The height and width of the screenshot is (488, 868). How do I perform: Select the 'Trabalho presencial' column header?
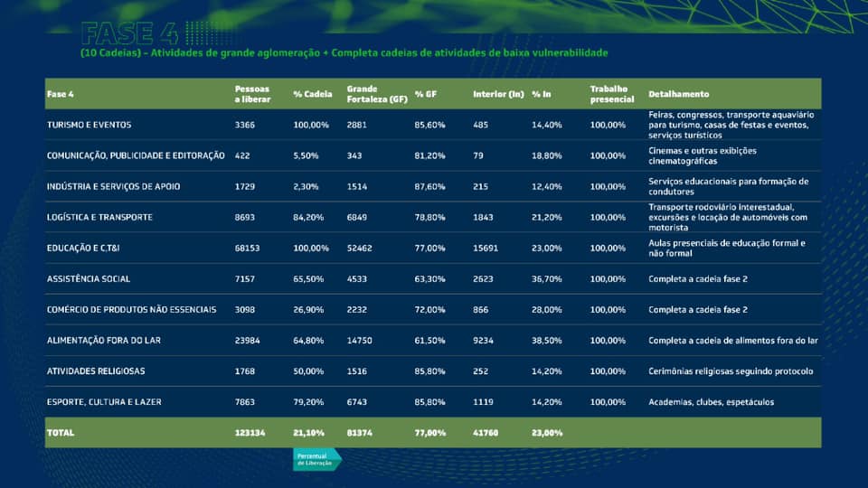609,94
